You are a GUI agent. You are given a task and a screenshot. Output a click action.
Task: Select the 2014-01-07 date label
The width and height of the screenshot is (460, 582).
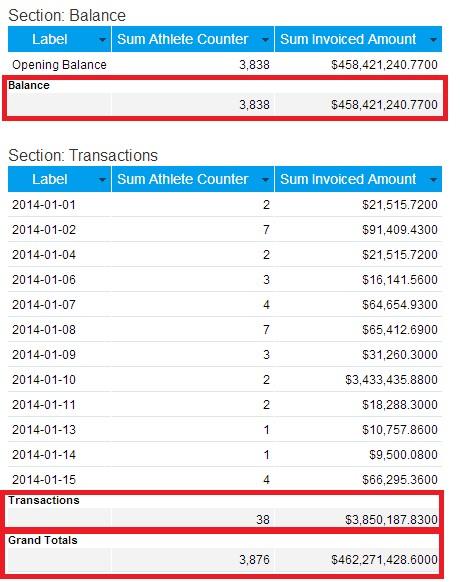(x=44, y=305)
